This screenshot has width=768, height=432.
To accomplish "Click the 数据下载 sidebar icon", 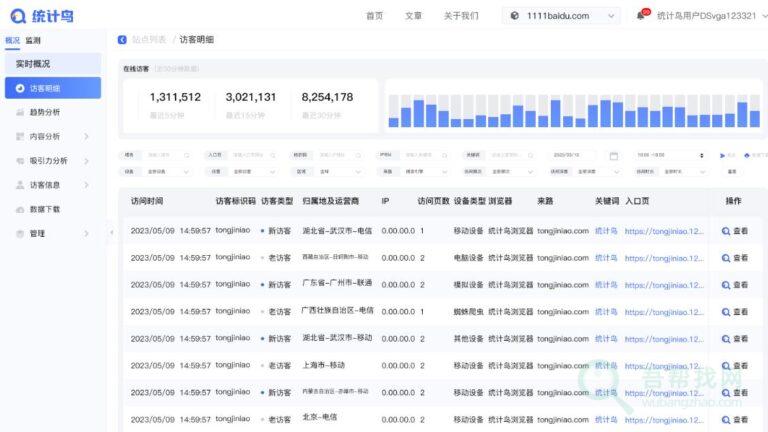I will pyautogui.click(x=21, y=209).
